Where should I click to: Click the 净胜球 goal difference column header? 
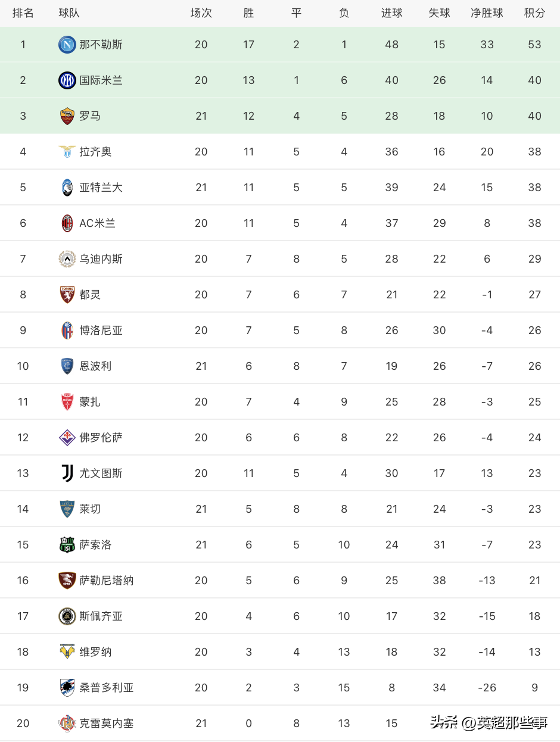(487, 13)
